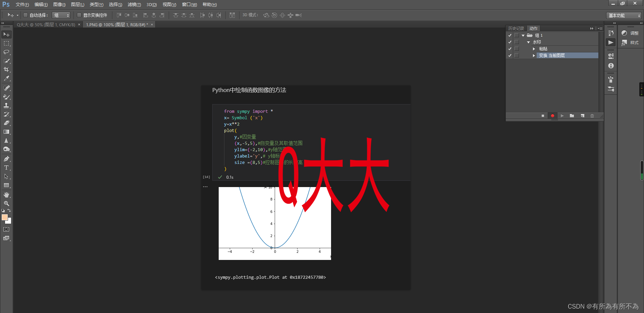Select the Zoom tool
This screenshot has width=644, height=313.
pos(6,204)
